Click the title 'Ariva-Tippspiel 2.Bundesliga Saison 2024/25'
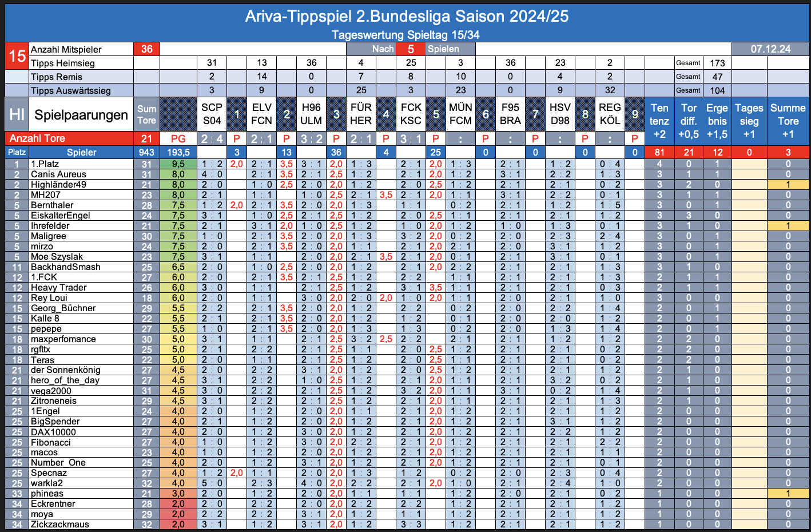Viewport: 811px width, 532px height. click(407, 16)
